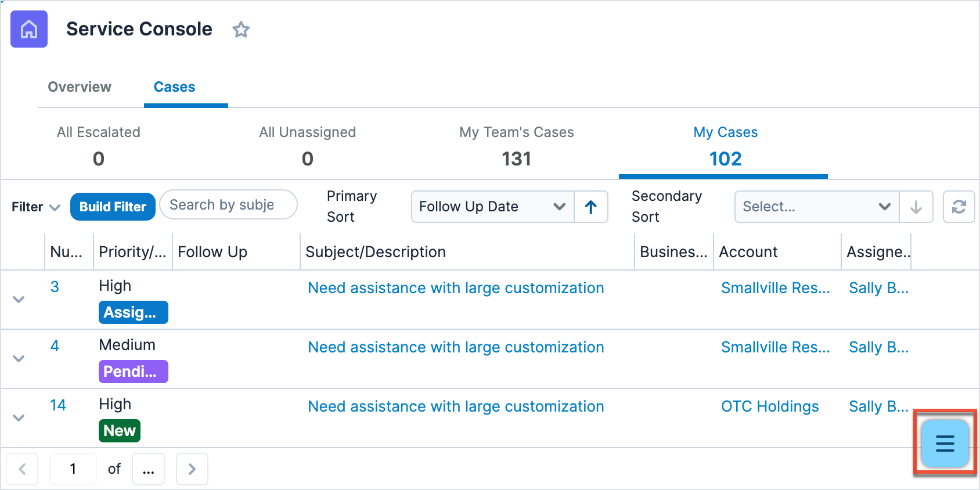This screenshot has height=490, width=980.
Task: Favorite the Service Console with star icon
Action: 241,29
